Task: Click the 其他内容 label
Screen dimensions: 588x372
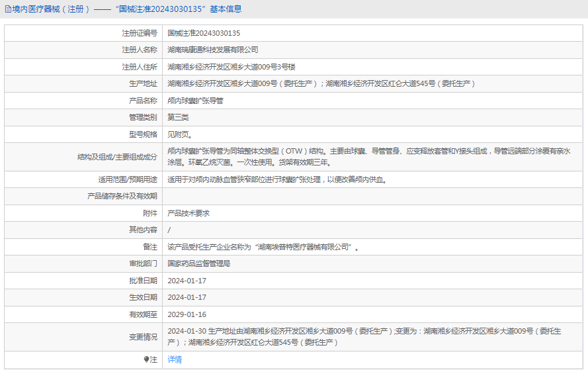Action: pos(144,230)
